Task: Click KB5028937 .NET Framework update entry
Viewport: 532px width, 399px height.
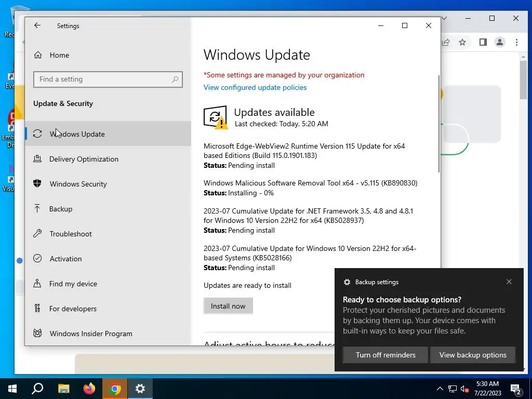Action: point(309,220)
